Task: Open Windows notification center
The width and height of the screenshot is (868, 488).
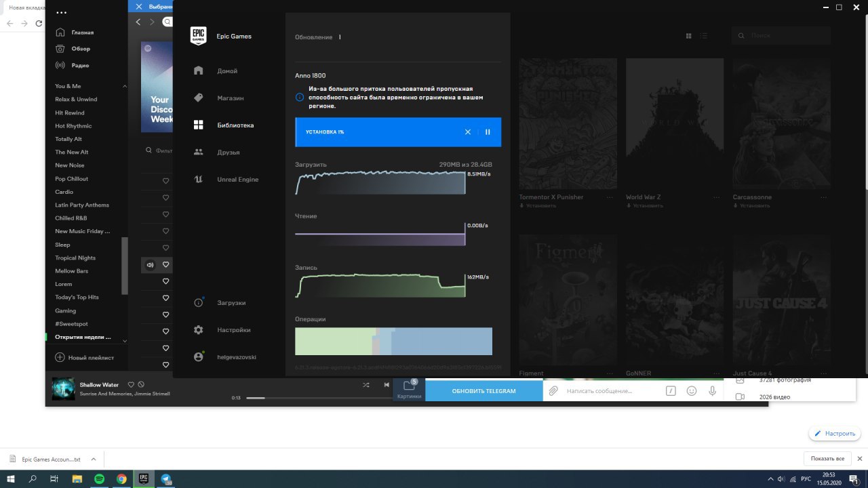Action: coord(854,479)
